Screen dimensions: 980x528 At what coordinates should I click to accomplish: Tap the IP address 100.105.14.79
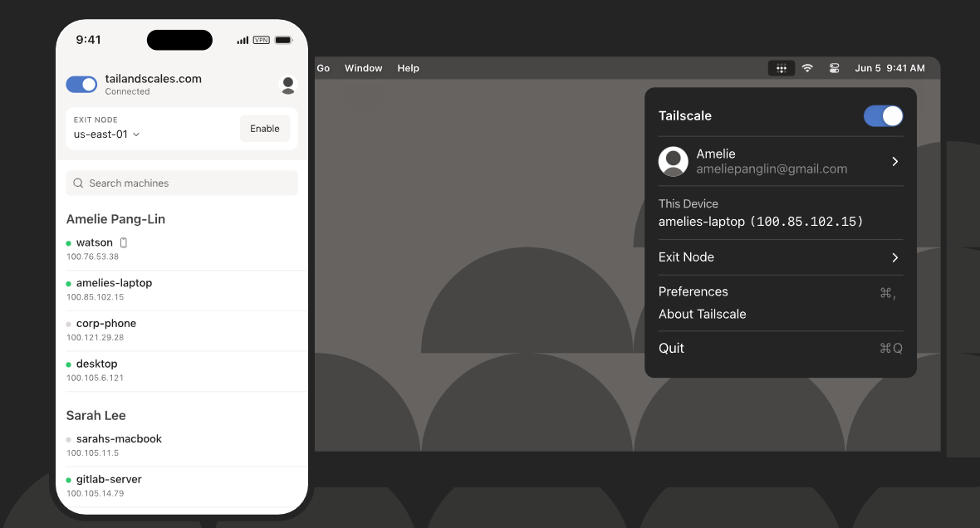[95, 494]
